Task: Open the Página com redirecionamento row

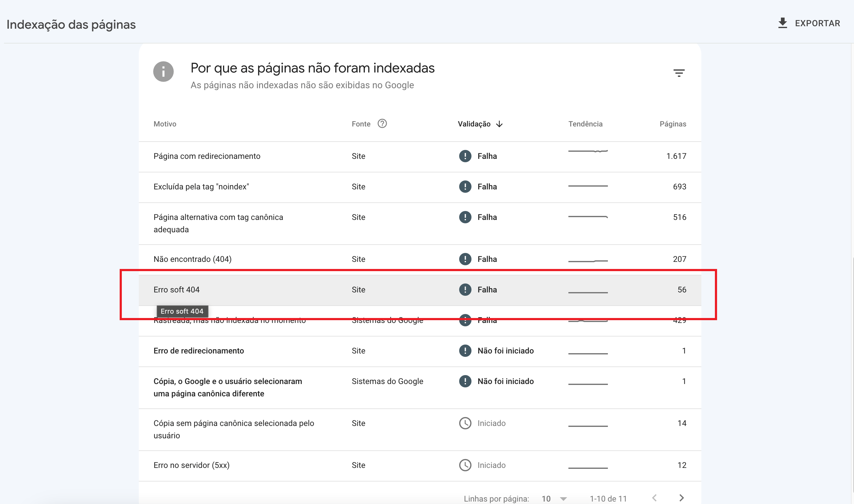Action: pos(420,157)
